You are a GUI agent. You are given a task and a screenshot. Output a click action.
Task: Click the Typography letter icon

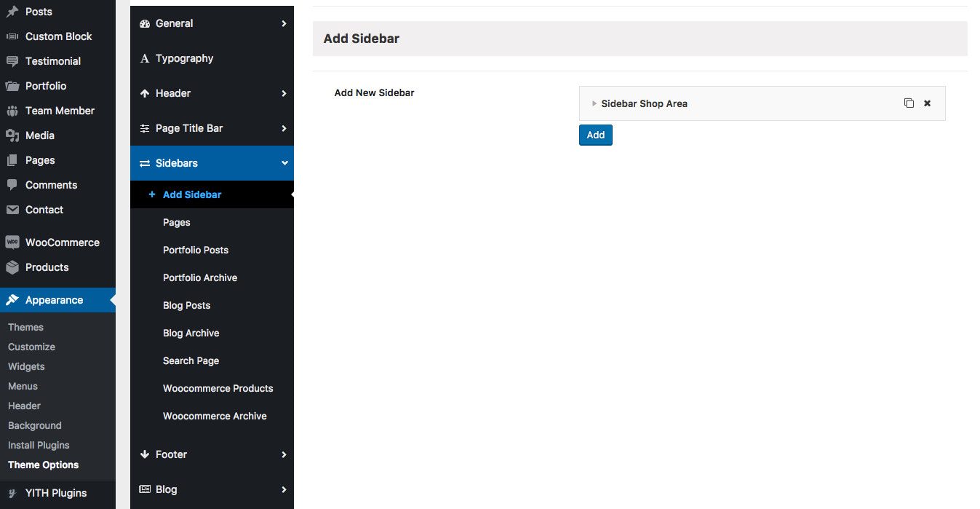(145, 58)
